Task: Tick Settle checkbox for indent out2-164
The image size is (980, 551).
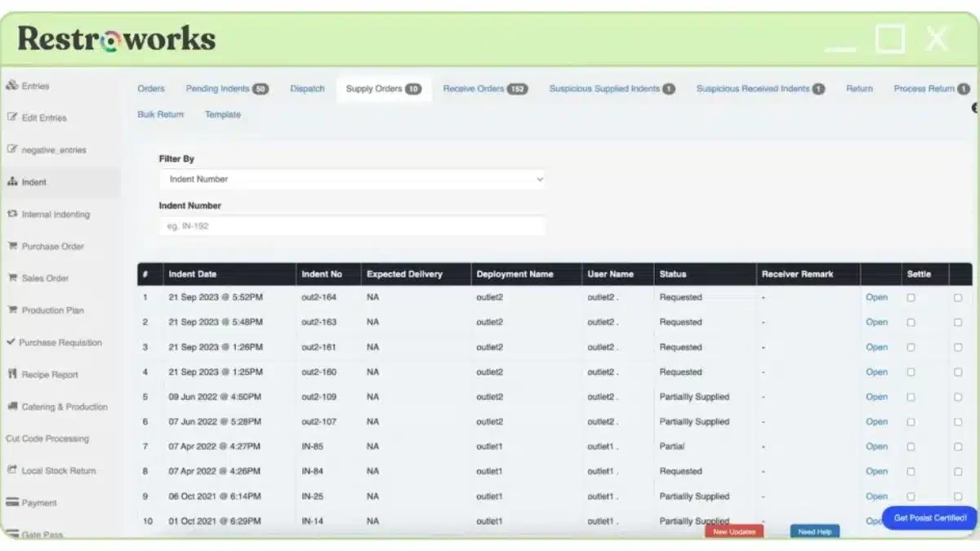Action: 911,298
